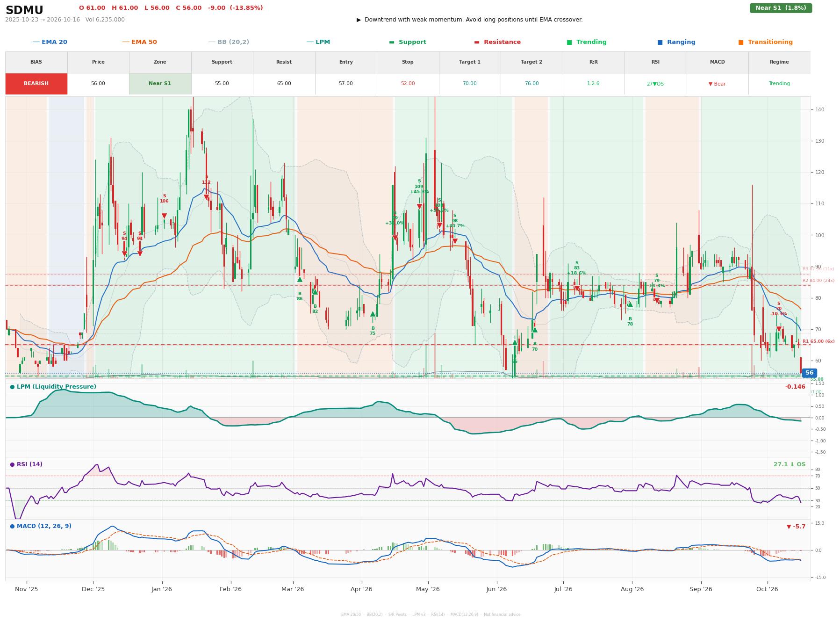This screenshot has height=622, width=840.
Task: Click the red Resistance legend item
Action: [x=497, y=42]
